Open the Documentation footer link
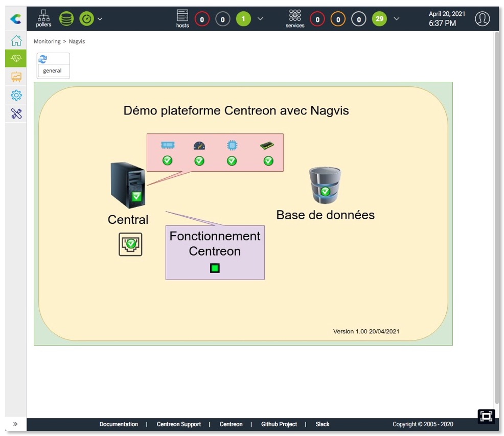Viewport: 504px width, 436px height. coord(119,424)
